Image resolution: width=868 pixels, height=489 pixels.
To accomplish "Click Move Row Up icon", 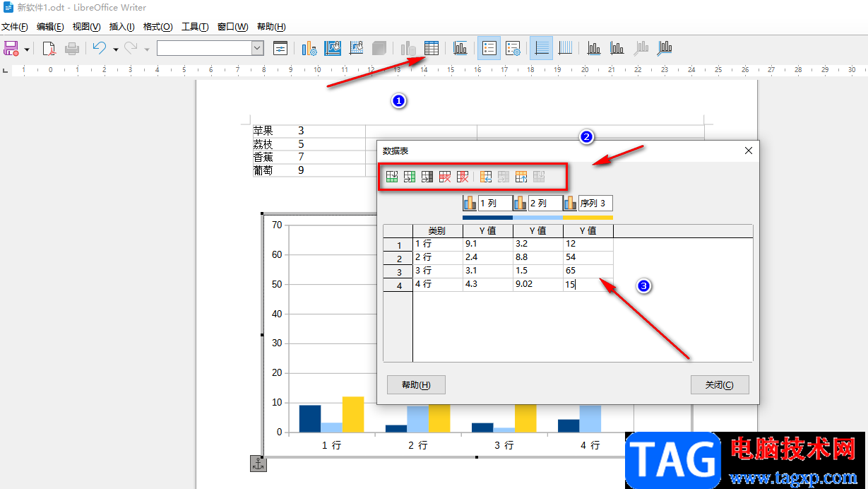I will click(x=521, y=177).
